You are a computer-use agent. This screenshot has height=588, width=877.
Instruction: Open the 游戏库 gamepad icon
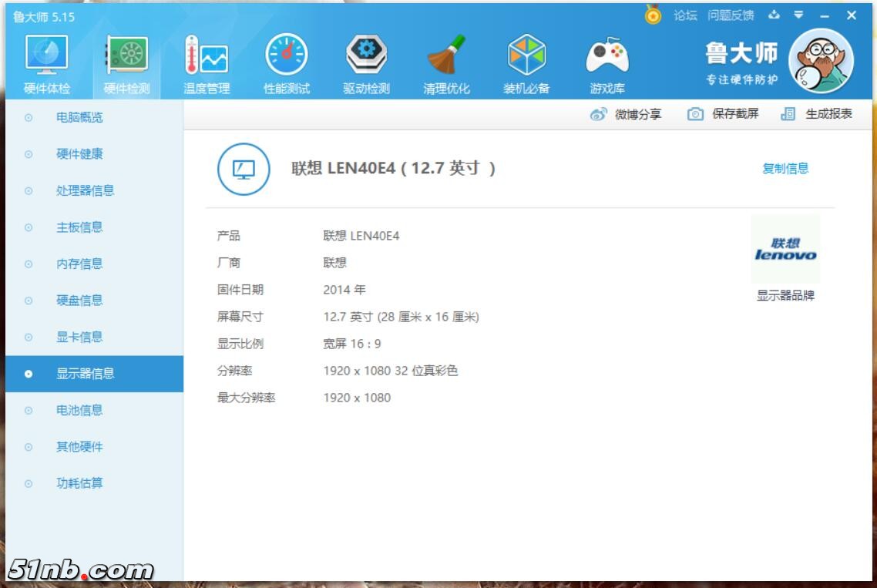607,57
